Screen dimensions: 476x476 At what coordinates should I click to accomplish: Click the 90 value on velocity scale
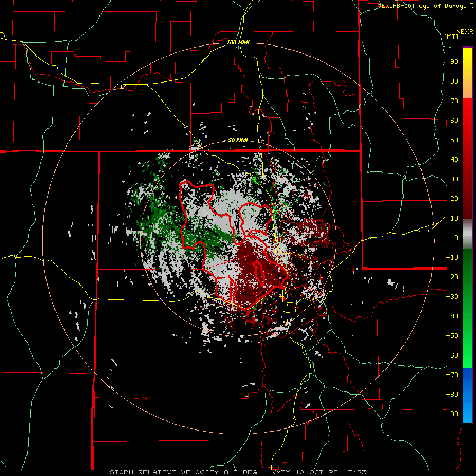pyautogui.click(x=454, y=62)
